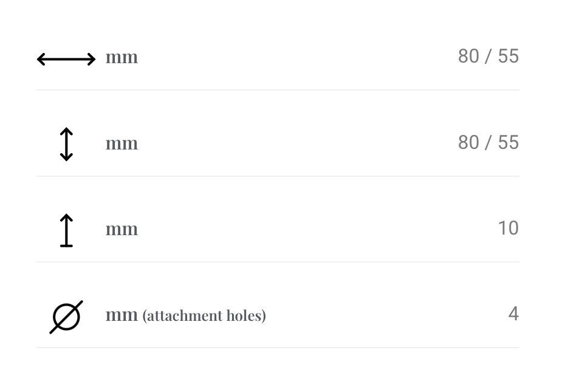Click the number 55 in the height row
This screenshot has height=392, width=568.
508,142
